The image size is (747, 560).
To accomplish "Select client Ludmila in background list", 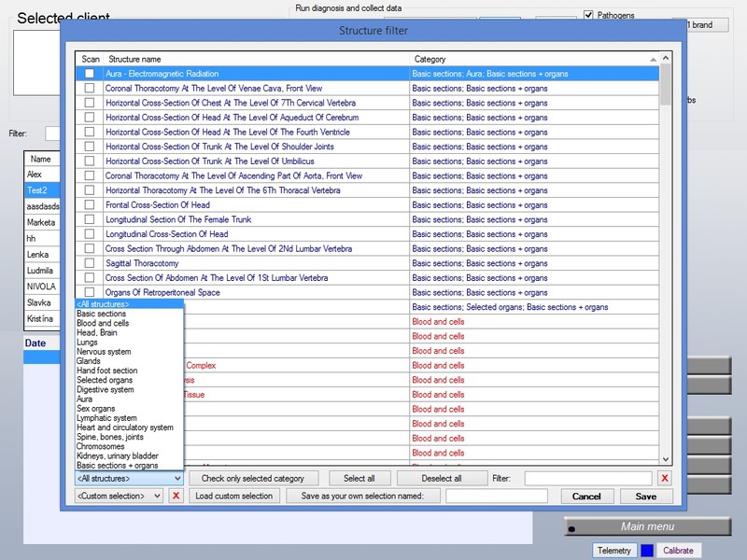I will click(x=40, y=271).
